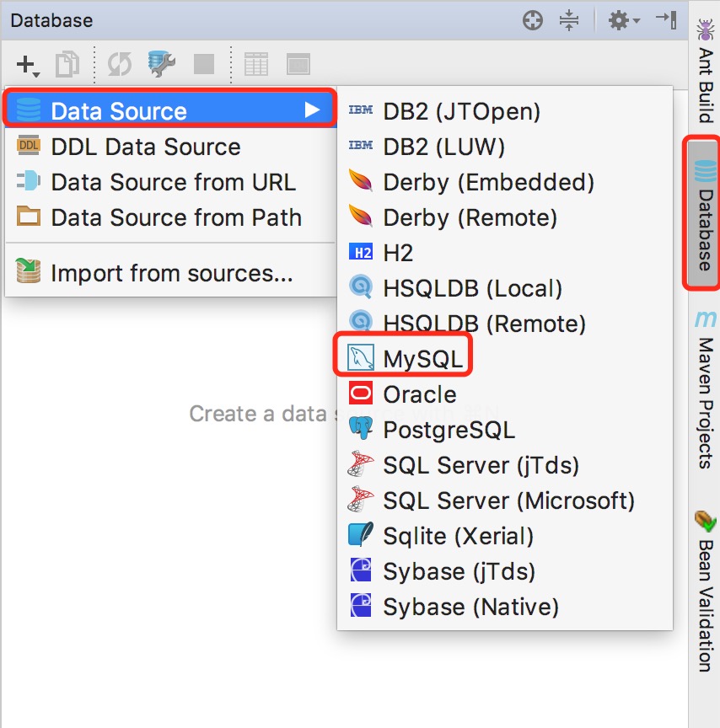Select Derby (Remote)
The height and width of the screenshot is (728, 720).
[504, 217]
